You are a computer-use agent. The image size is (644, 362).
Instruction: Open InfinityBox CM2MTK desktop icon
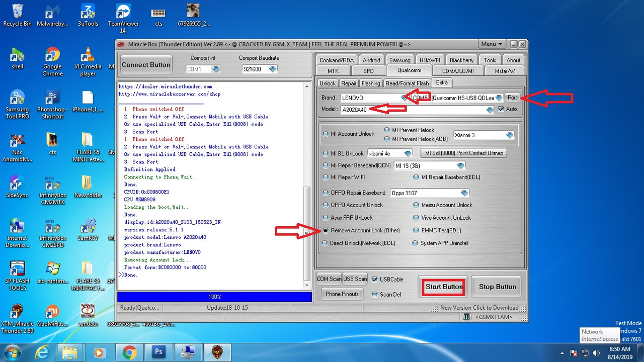pos(52,191)
